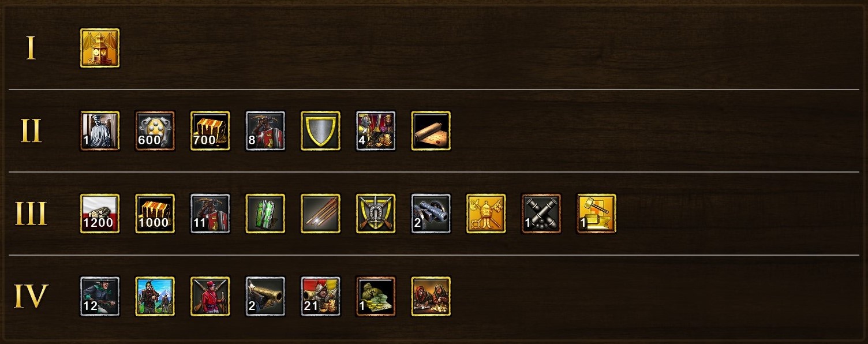Select the 700 treasure chest card
This screenshot has width=868, height=344.
tap(211, 131)
